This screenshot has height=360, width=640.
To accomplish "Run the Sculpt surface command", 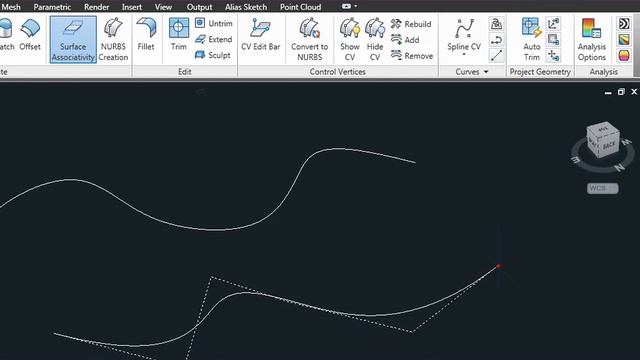I will coord(213,55).
